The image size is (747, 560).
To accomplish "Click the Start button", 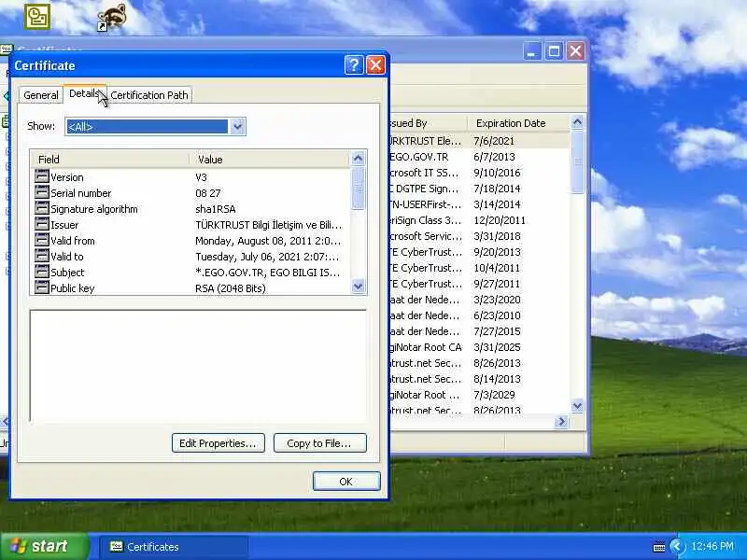I will (43, 546).
